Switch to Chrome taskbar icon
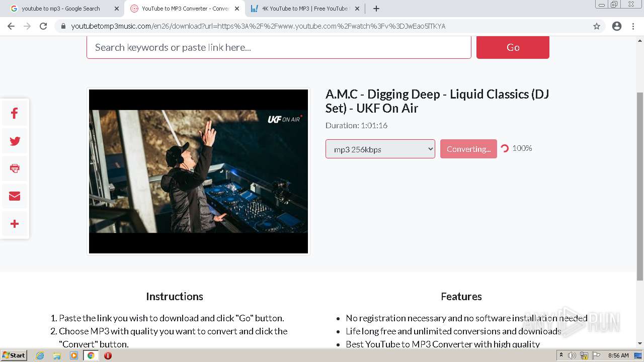Screen dimensions: 644x362 pyautogui.click(x=91, y=355)
